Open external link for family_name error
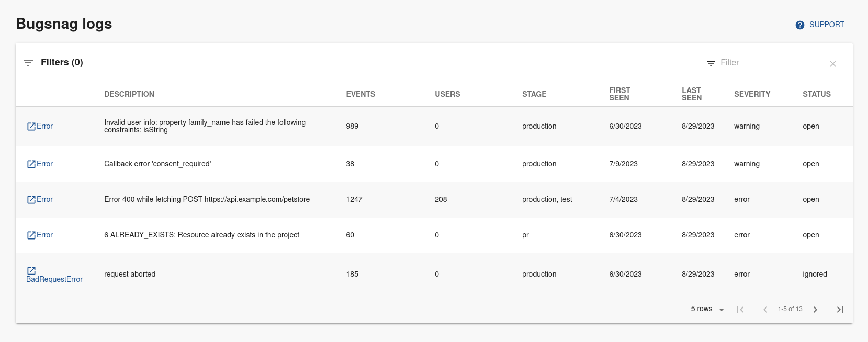This screenshot has width=868, height=342. point(31,127)
